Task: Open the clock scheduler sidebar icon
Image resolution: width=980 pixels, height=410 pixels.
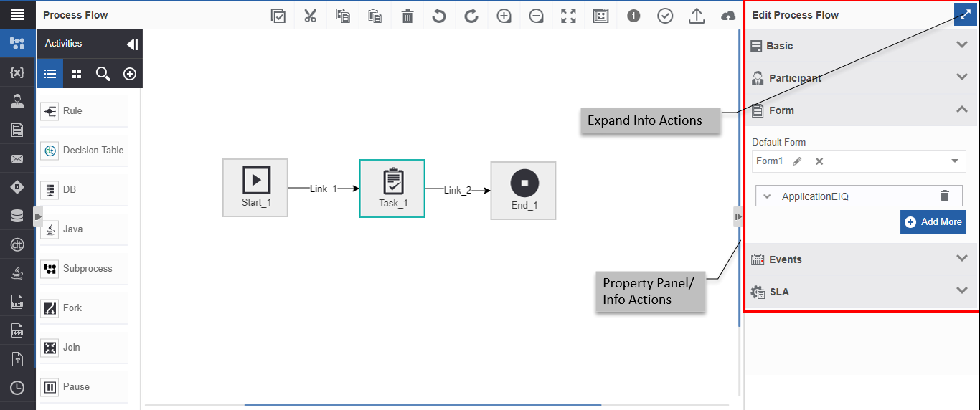Action: pyautogui.click(x=17, y=388)
